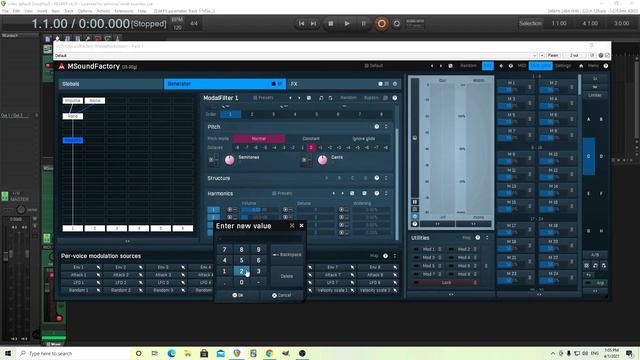Screen dimensions: 640x360
Task: Click ModalFilter 1 Random button
Action: [349, 98]
